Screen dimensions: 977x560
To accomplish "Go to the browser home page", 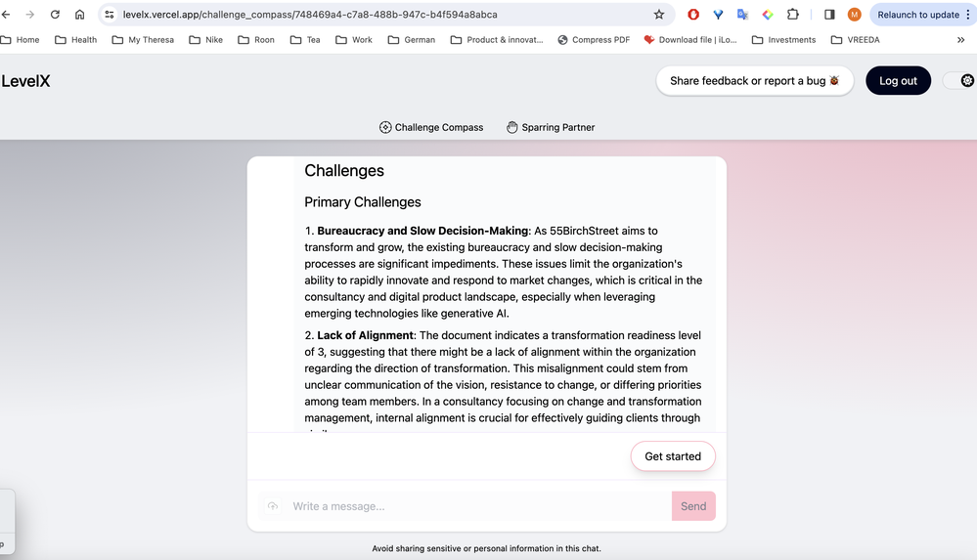I will (x=80, y=15).
